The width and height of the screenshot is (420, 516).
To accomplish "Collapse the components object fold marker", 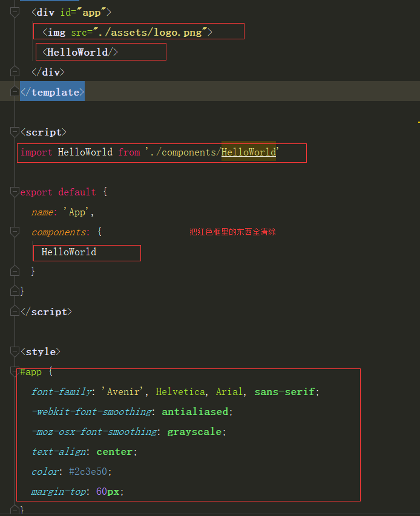I will [15, 232].
